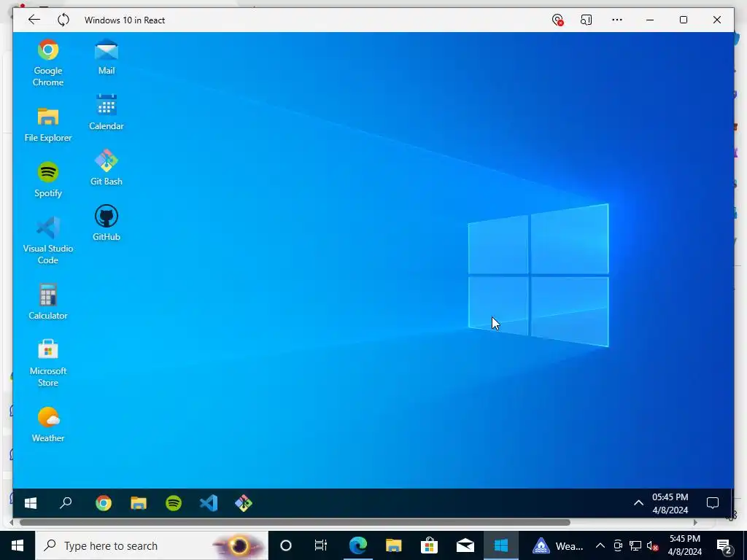Click the Meet Now icon in host tray

[618, 545]
